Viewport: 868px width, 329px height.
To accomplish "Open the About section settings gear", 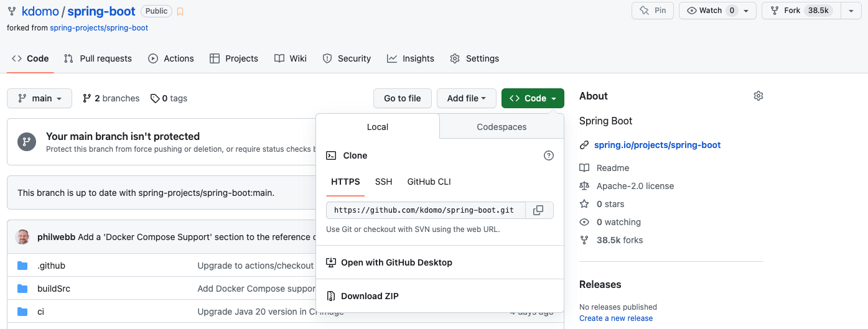I will pyautogui.click(x=758, y=96).
